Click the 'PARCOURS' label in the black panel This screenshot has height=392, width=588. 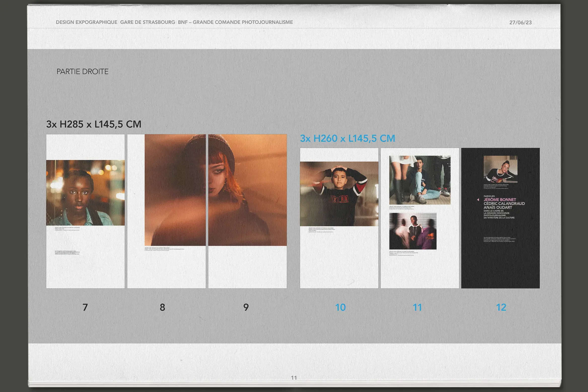click(x=489, y=196)
